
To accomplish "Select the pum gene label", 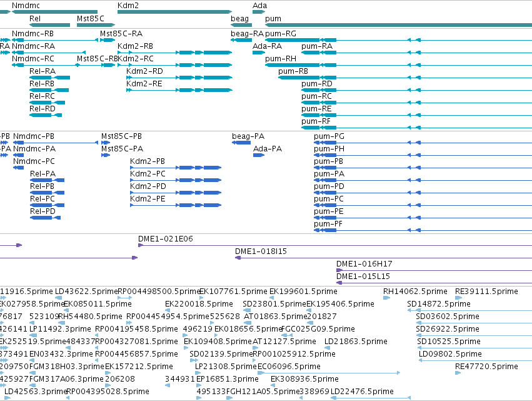I will pos(273,19).
